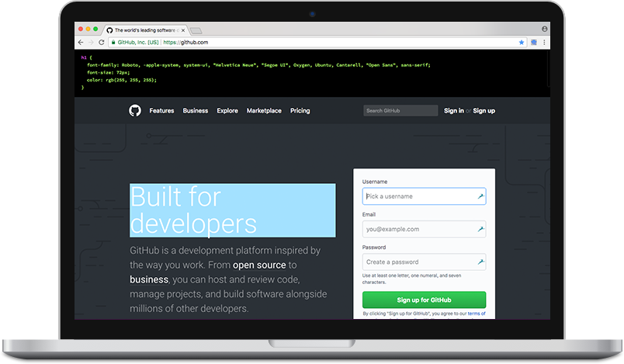Click the Chrome profile avatar icon

[x=544, y=29]
